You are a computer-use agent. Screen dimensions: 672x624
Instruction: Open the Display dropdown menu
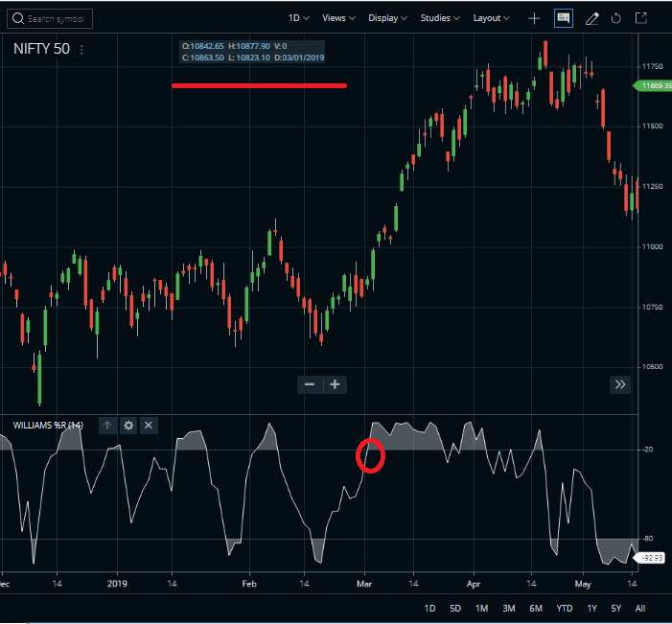click(387, 18)
